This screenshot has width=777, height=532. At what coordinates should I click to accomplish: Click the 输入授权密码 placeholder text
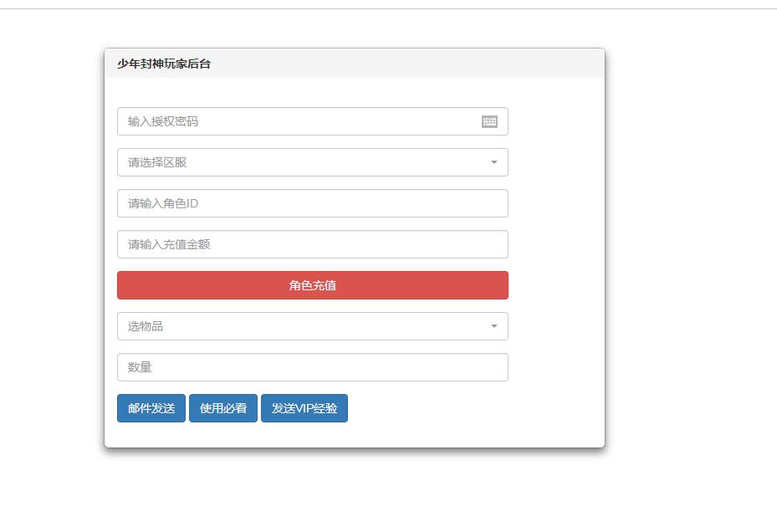[x=163, y=121]
